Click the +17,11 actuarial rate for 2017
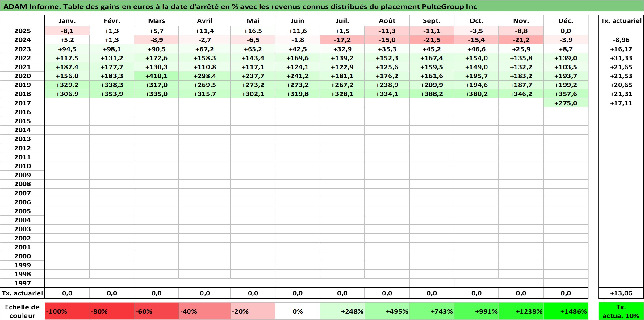 click(x=621, y=103)
